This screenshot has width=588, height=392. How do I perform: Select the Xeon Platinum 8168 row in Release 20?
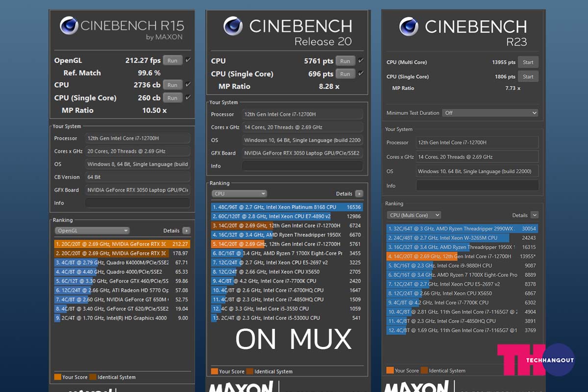287,207
